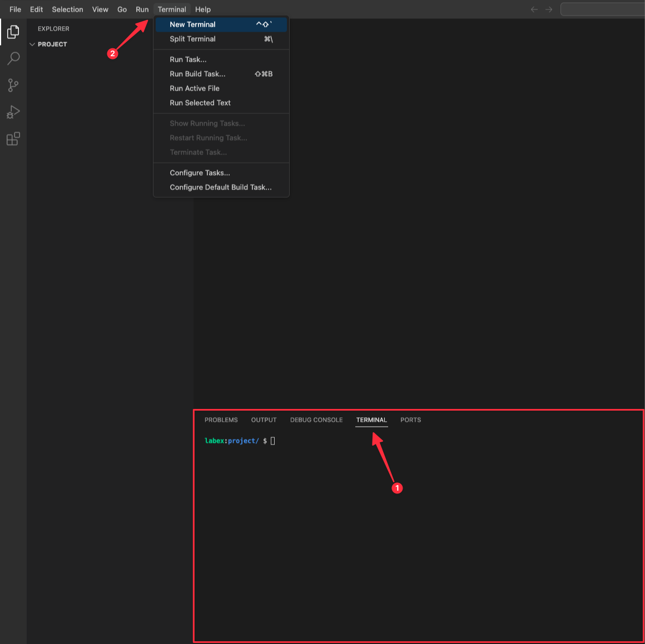645x644 pixels.
Task: Switch to the PORTS tab
Action: click(410, 420)
